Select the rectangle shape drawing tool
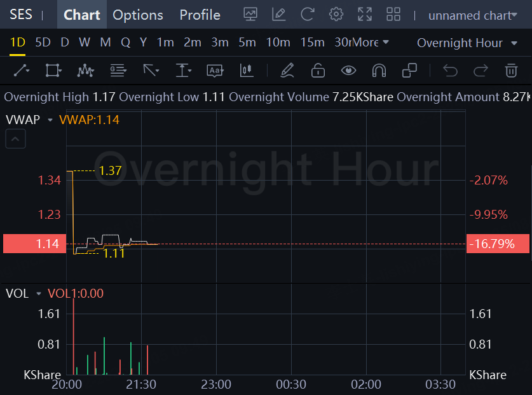This screenshot has width=532, height=395. pos(53,70)
